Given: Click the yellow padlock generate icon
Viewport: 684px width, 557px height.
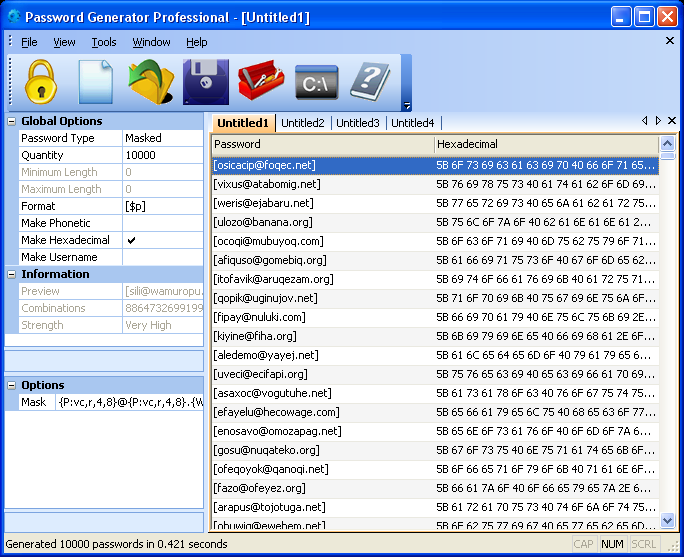Looking at the screenshot, I should point(41,82).
